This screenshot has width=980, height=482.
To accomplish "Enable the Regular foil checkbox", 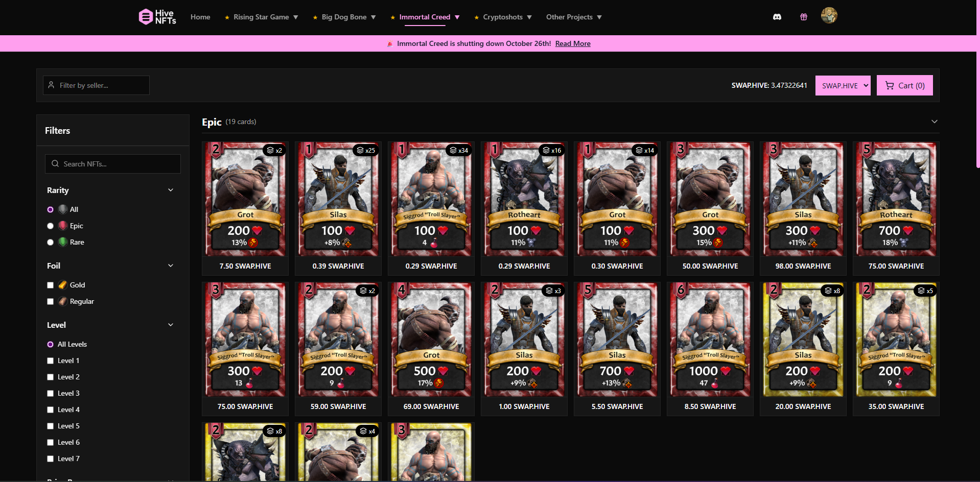I will (50, 301).
